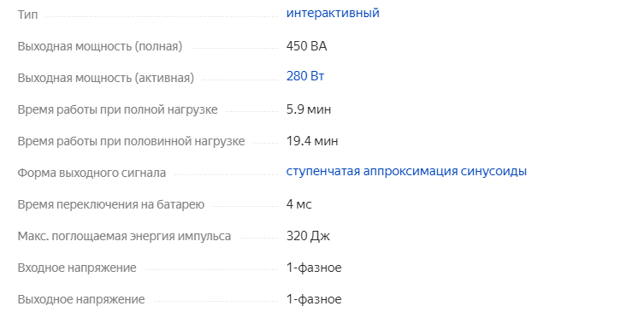The image size is (644, 318).
Task: Click the Входное напряжение label
Action: (x=77, y=268)
